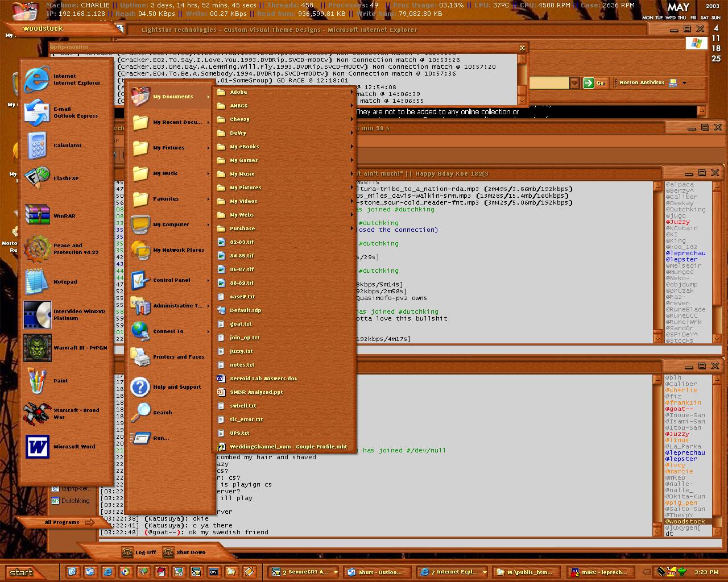Expand hidden system tray icons arrow
The width and height of the screenshot is (728, 582).
pyautogui.click(x=646, y=572)
